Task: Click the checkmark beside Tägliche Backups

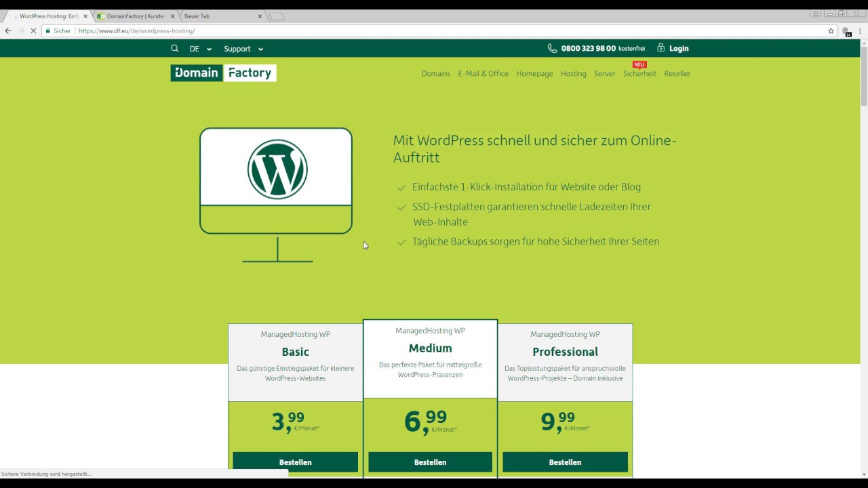Action: pos(401,242)
